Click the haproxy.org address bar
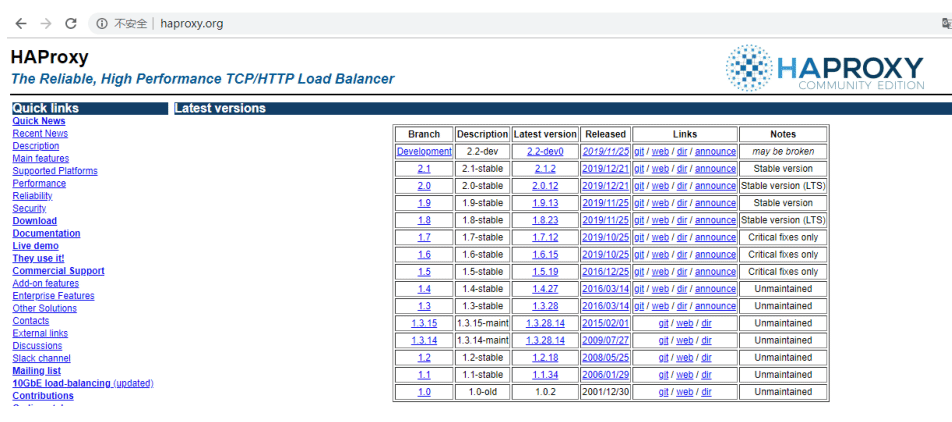The width and height of the screenshot is (952, 422). click(516, 24)
